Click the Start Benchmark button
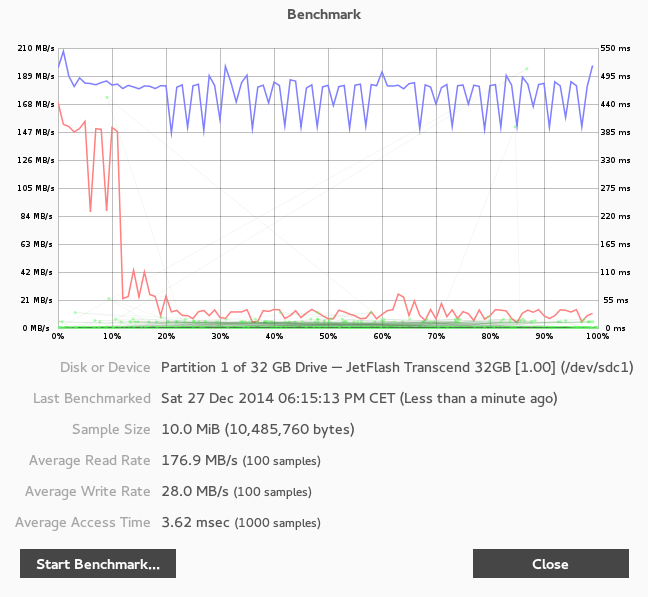This screenshot has height=597, width=648. point(97,564)
